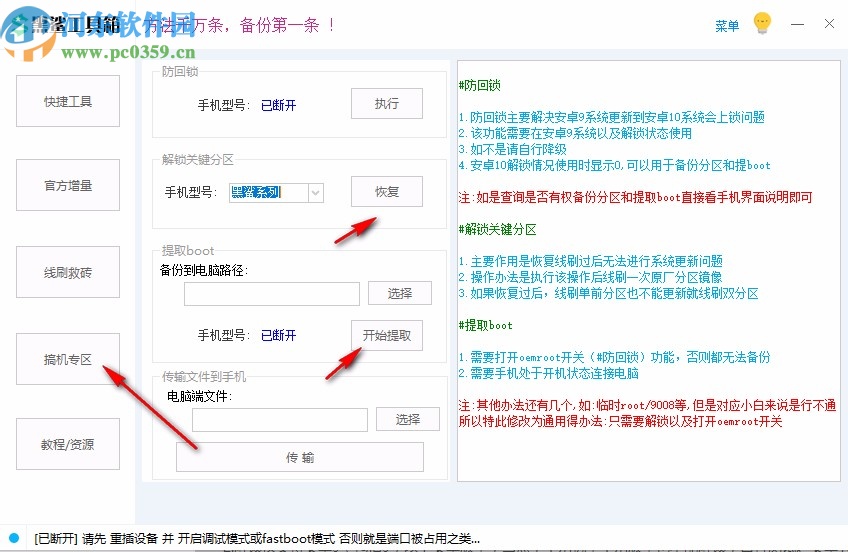Click 选择 next to the backup path field
Viewport: 848px width, 552px height.
coord(400,293)
